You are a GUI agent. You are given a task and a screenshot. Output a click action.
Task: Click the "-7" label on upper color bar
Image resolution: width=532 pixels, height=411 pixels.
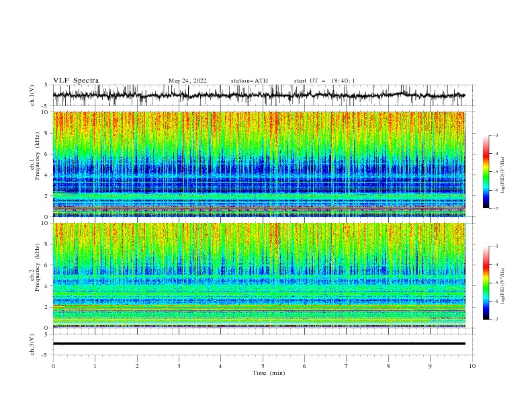click(496, 208)
